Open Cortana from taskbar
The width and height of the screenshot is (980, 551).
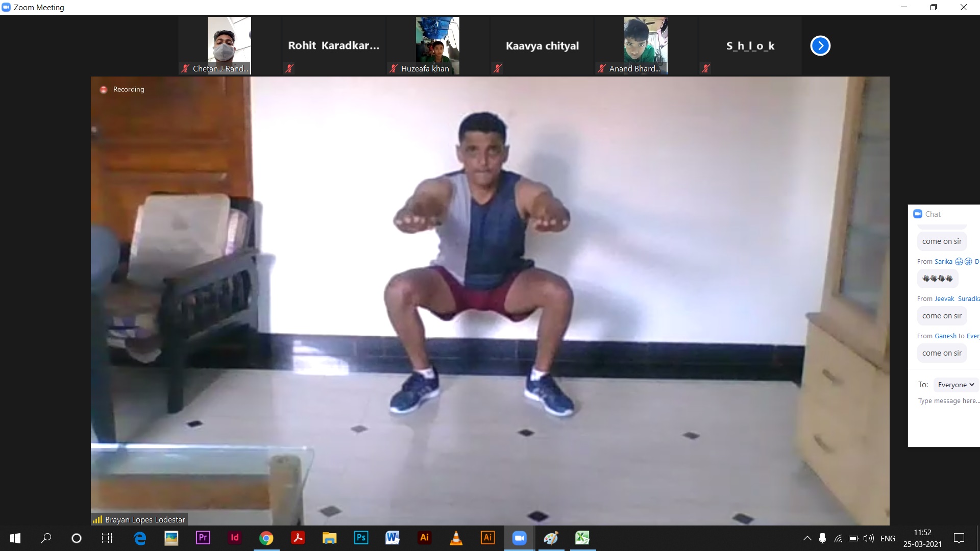(77, 538)
